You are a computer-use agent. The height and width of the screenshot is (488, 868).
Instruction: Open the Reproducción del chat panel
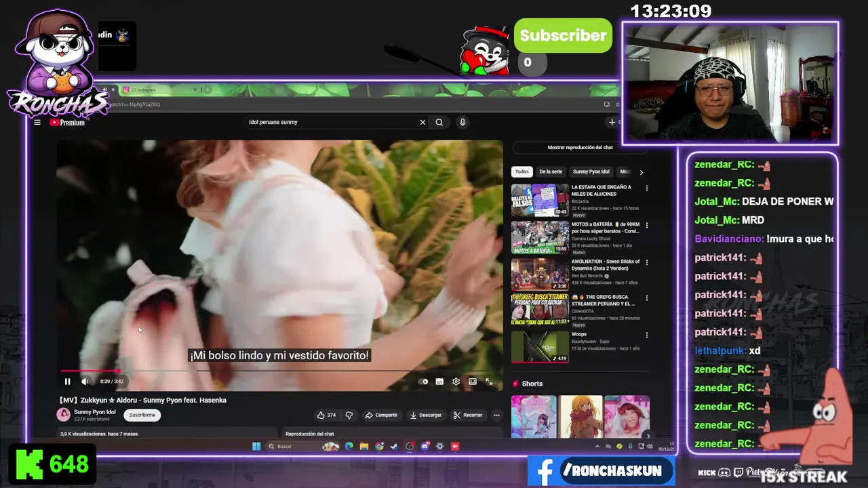[391, 434]
